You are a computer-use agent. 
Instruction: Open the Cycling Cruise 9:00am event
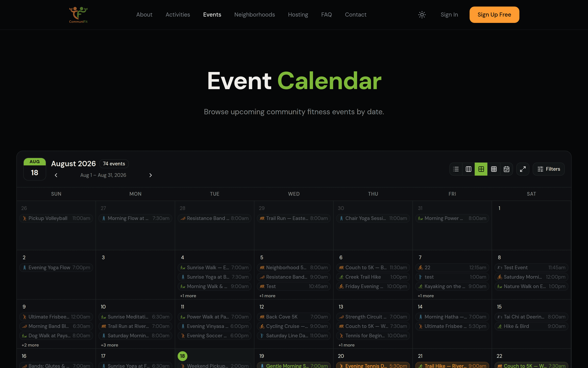(294, 326)
